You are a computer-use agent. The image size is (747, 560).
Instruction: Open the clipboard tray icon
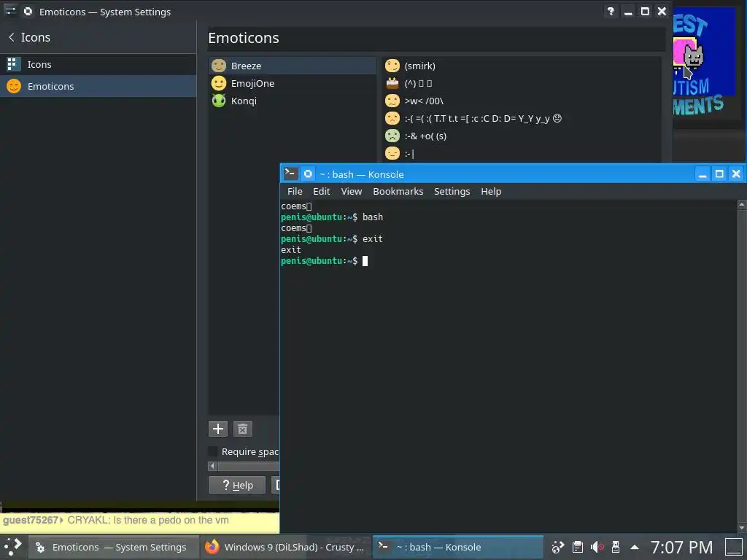pyautogui.click(x=578, y=547)
